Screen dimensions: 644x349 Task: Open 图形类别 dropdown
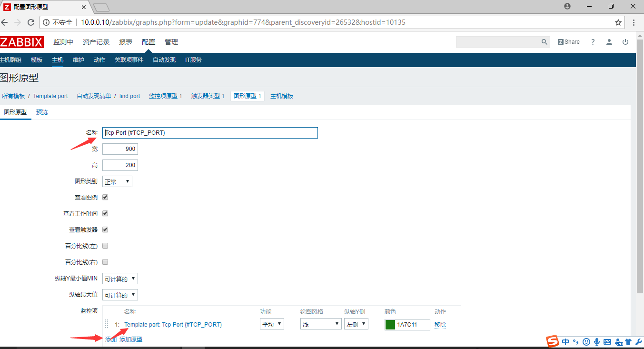(x=117, y=181)
